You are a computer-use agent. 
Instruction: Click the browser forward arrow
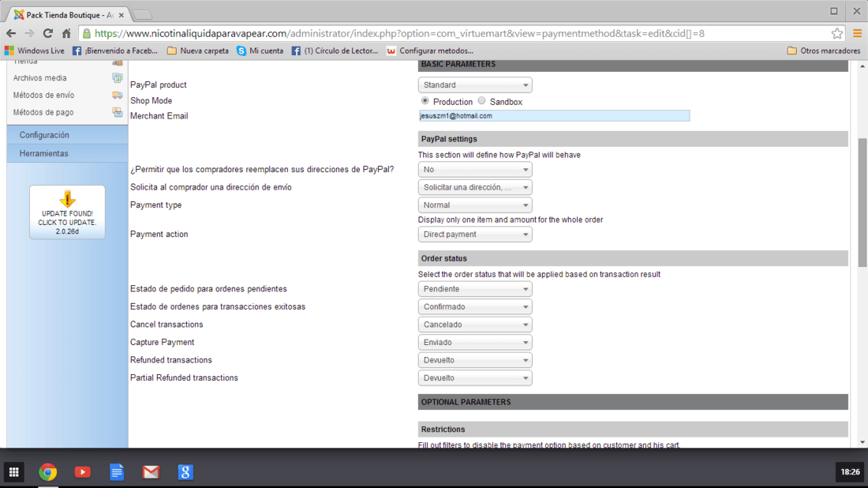tap(29, 33)
